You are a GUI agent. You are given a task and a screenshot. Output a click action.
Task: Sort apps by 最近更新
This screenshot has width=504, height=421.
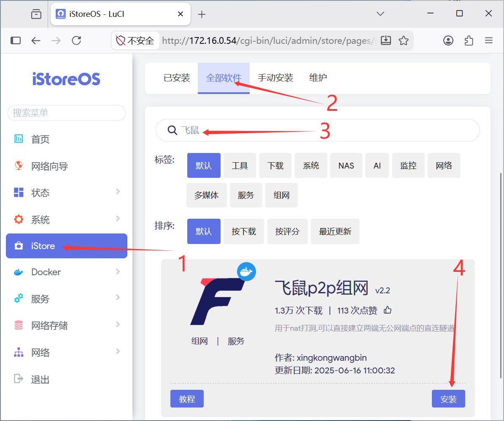[335, 231]
